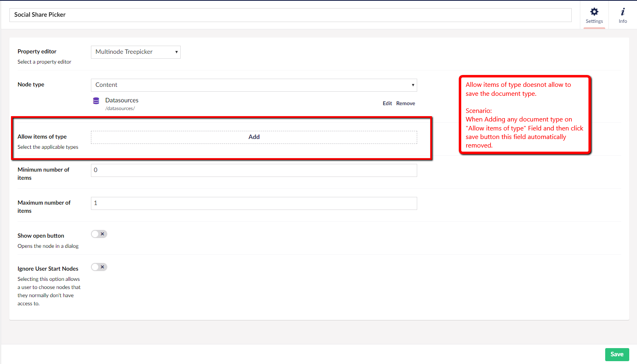The image size is (637, 364).
Task: Click Add under Allow items of type
Action: pyautogui.click(x=254, y=137)
